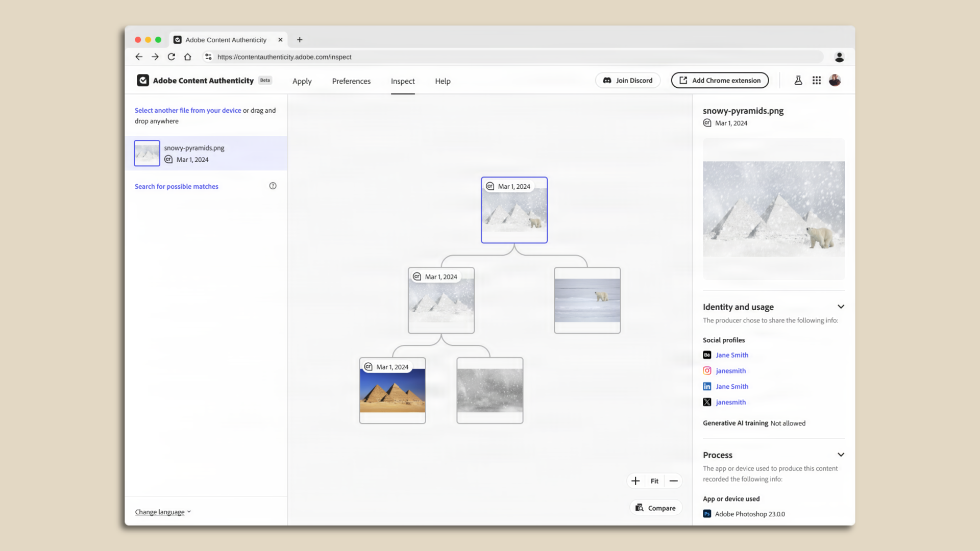Open the janesmith Instagram profile icon

click(x=707, y=370)
